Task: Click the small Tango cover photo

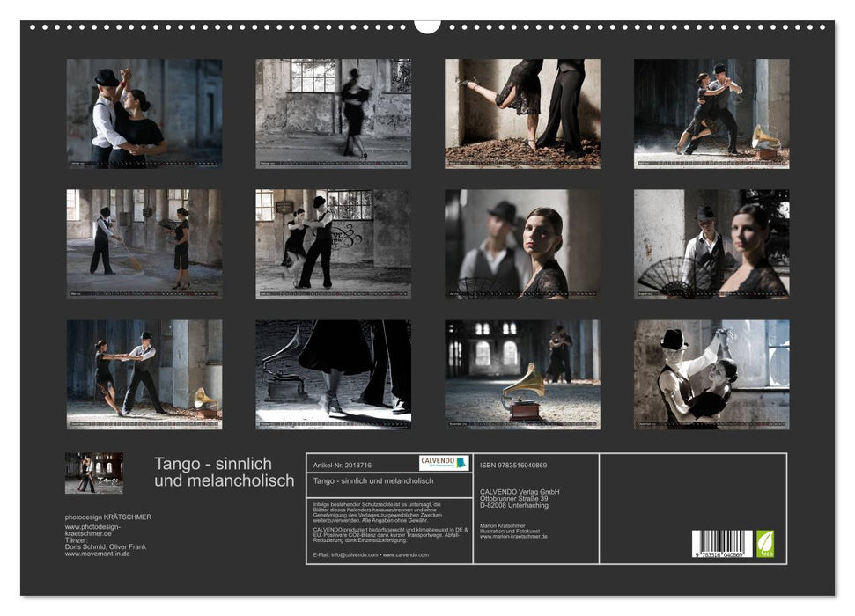Action: coord(95,473)
